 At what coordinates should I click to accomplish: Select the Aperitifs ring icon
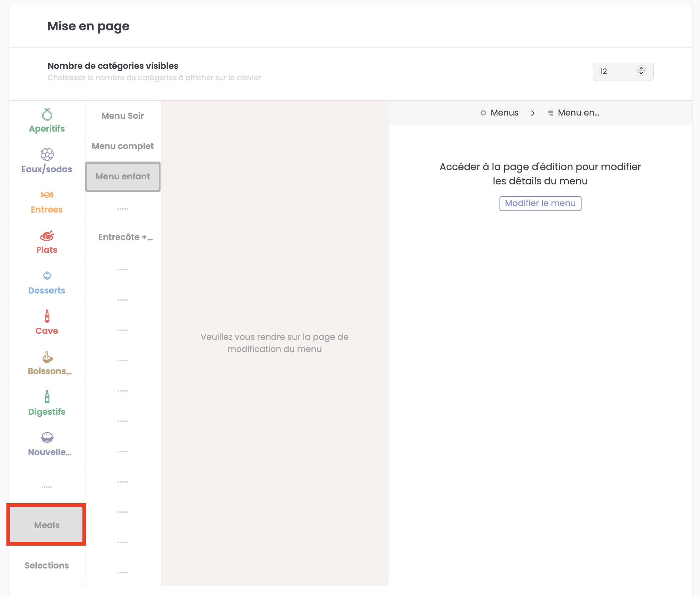coord(47,114)
